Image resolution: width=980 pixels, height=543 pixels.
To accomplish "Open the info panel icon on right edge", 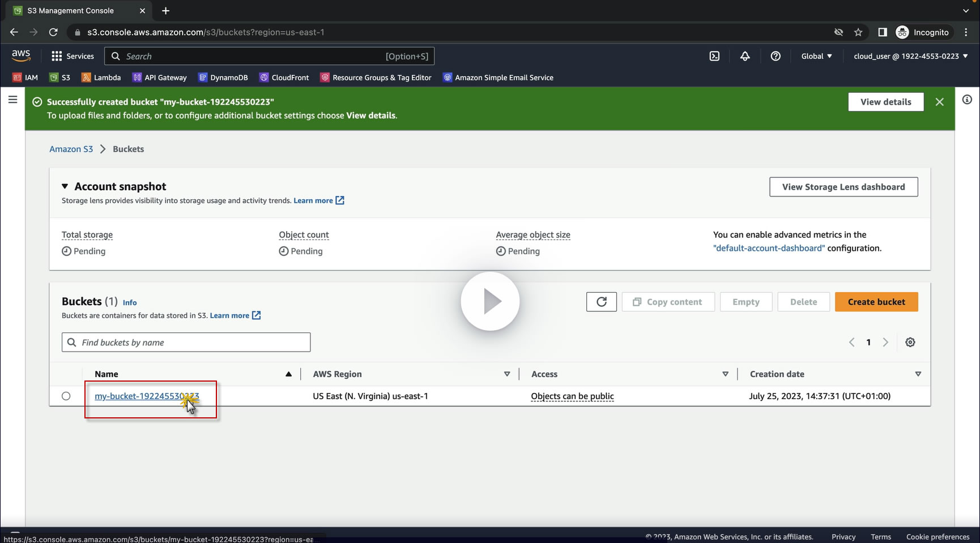I will tap(967, 100).
